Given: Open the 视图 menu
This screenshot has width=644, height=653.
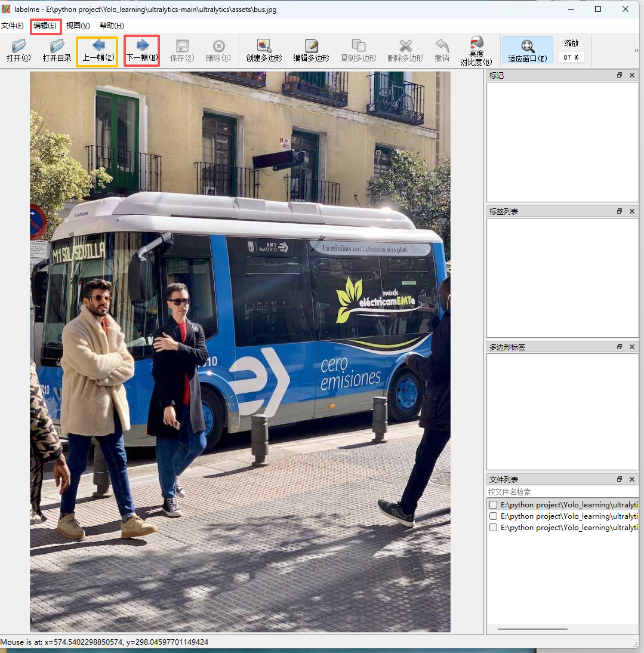Looking at the screenshot, I should click(x=78, y=26).
